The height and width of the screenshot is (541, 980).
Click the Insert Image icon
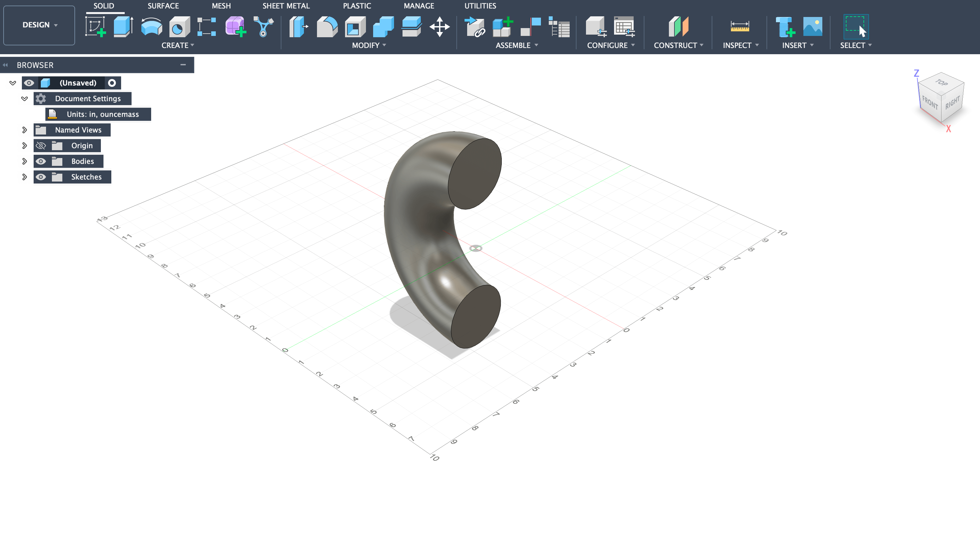[812, 27]
